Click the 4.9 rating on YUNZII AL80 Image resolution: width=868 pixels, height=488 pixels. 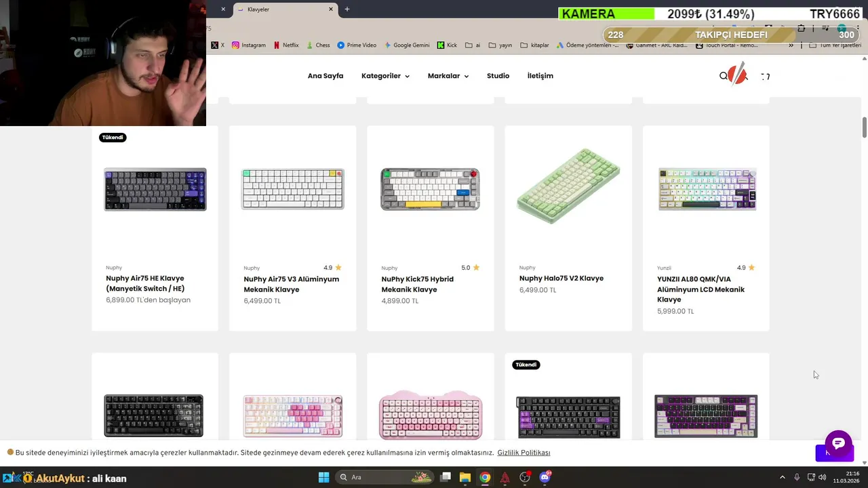(x=746, y=268)
